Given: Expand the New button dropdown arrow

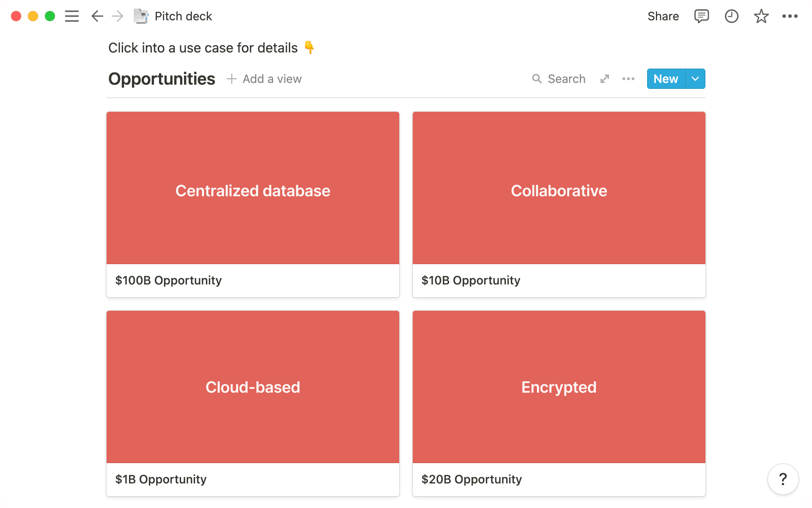Looking at the screenshot, I should coord(695,79).
